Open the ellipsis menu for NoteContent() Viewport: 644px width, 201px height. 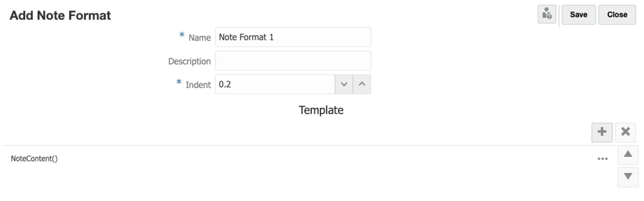(x=602, y=159)
